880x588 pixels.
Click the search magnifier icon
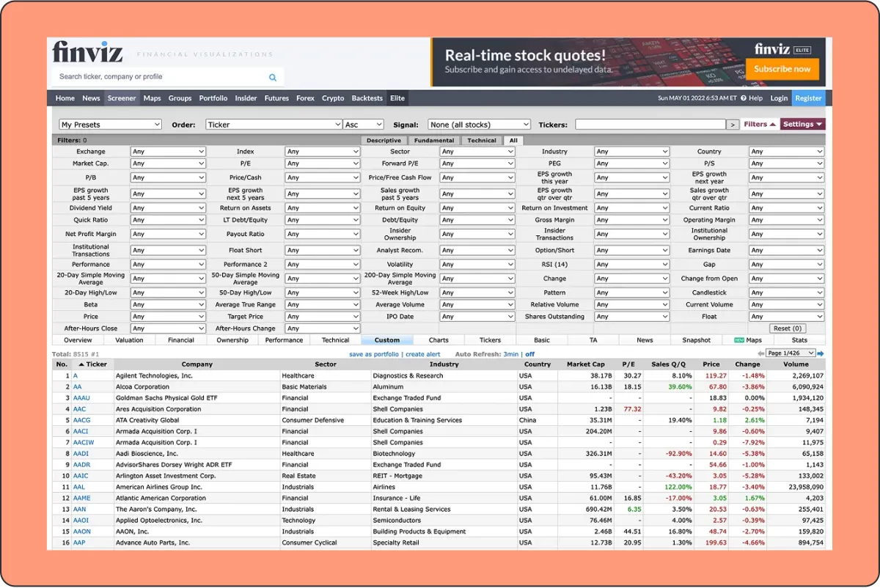(x=273, y=77)
